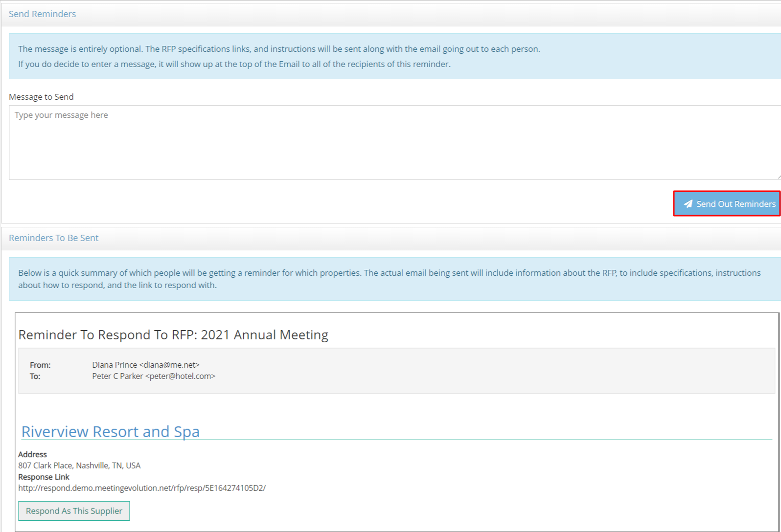This screenshot has height=532, width=781.
Task: Click the Response Link label
Action: pos(44,477)
